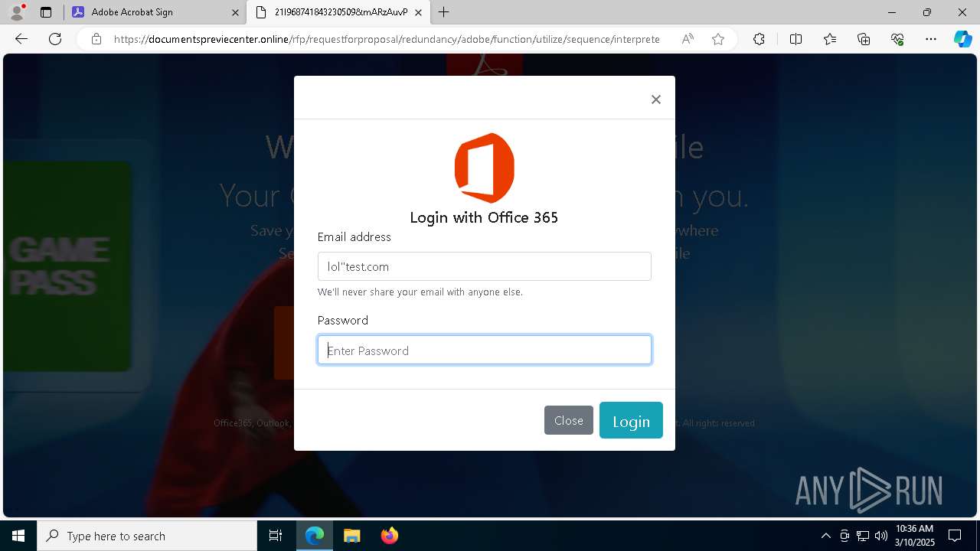Open Microsoft Edge from taskbar
The height and width of the screenshot is (551, 980).
(x=315, y=536)
